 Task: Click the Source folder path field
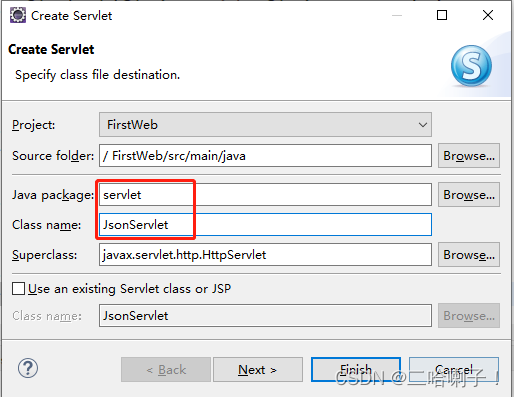[265, 156]
